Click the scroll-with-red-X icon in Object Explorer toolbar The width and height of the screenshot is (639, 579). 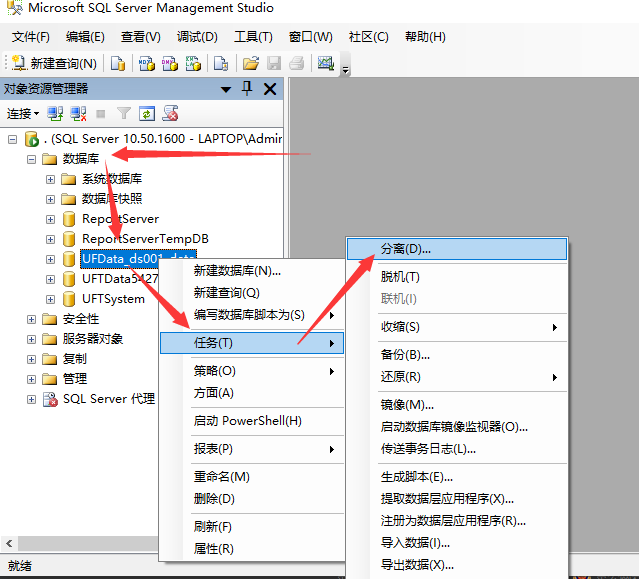[170, 113]
